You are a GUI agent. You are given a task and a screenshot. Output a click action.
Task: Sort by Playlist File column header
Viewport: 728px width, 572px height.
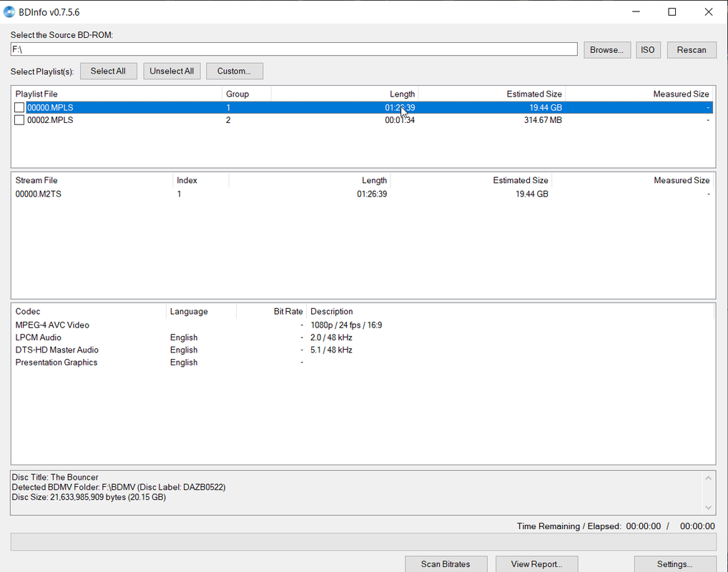click(x=117, y=94)
